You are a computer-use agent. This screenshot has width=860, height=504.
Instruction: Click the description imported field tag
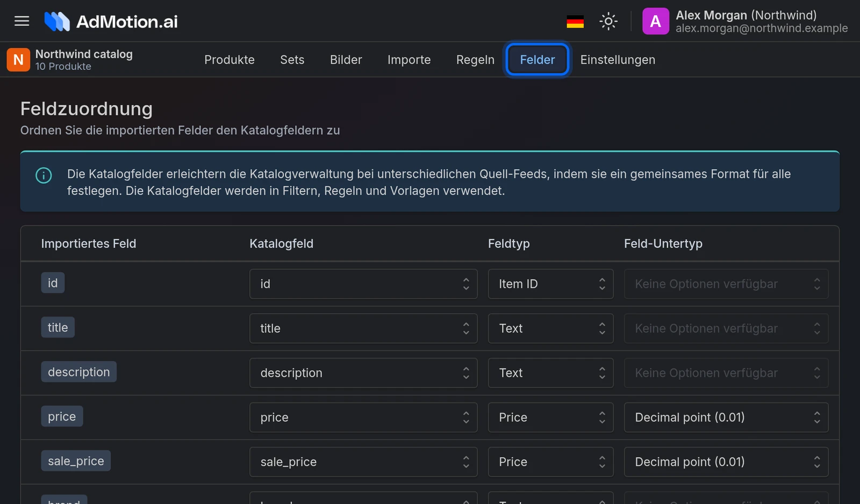[78, 372]
